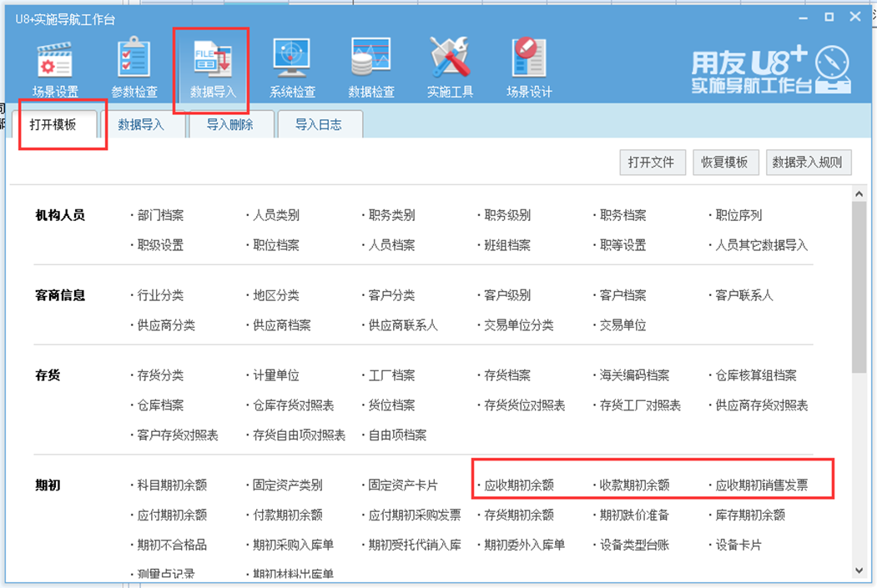Image resolution: width=877 pixels, height=588 pixels.
Task: Open the 应付期初余额 template
Action: coord(172,515)
